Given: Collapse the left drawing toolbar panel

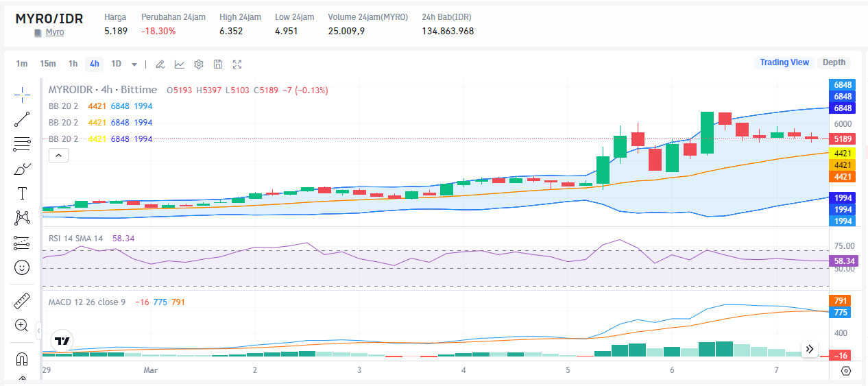Looking at the screenshot, I should [x=38, y=331].
